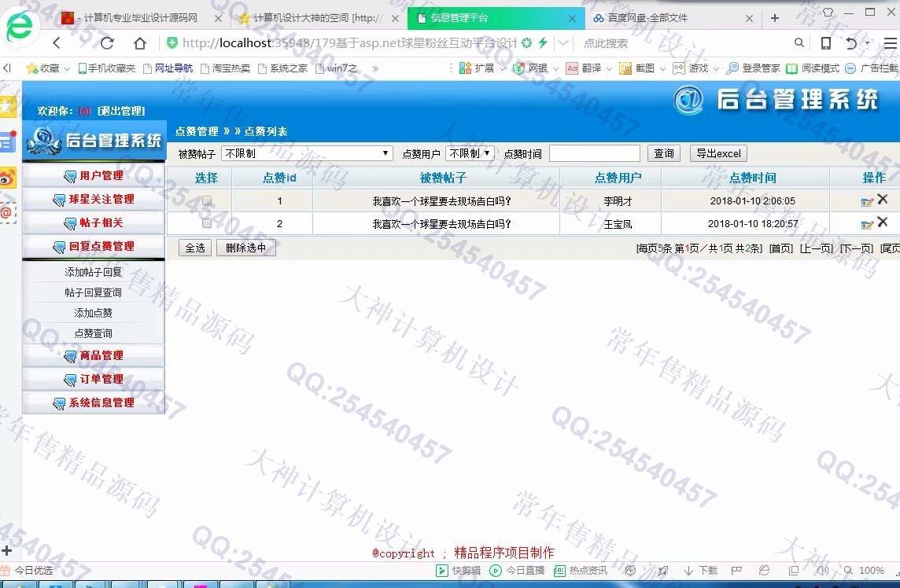Expand the 商品管理 sidebar menu
Image resolution: width=900 pixels, height=588 pixels.
pos(94,355)
